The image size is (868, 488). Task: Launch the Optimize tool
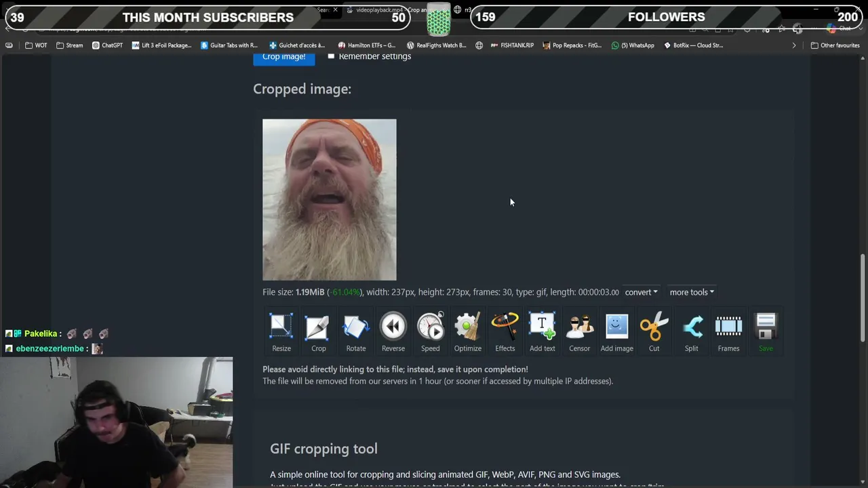click(x=468, y=332)
